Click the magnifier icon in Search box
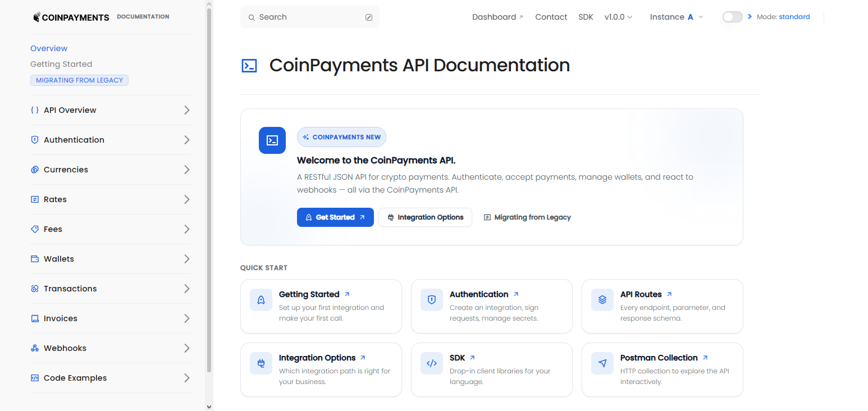Image resolution: width=868 pixels, height=411 pixels. (x=252, y=17)
